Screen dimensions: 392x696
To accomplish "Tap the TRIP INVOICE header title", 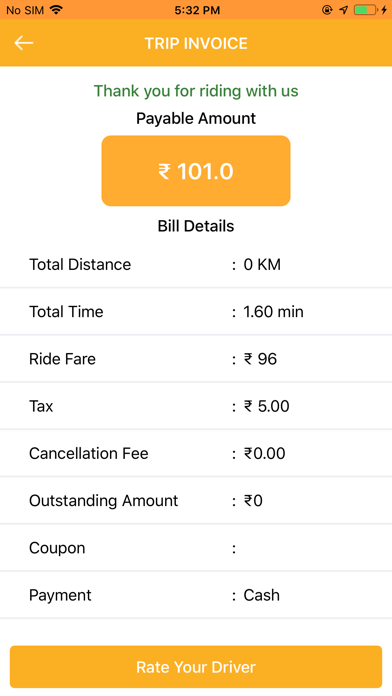I will [196, 44].
